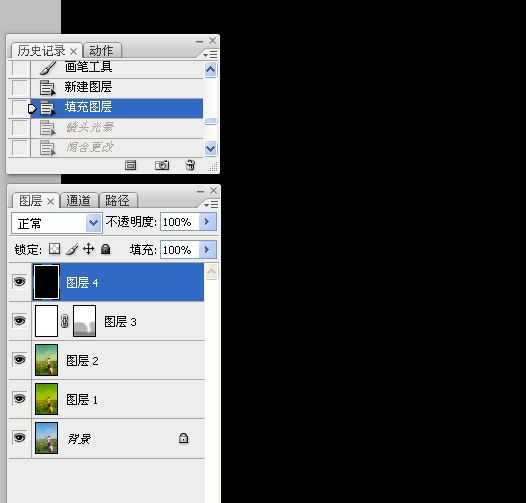
Task: Click the 不透明度 100% value field
Action: [x=180, y=222]
